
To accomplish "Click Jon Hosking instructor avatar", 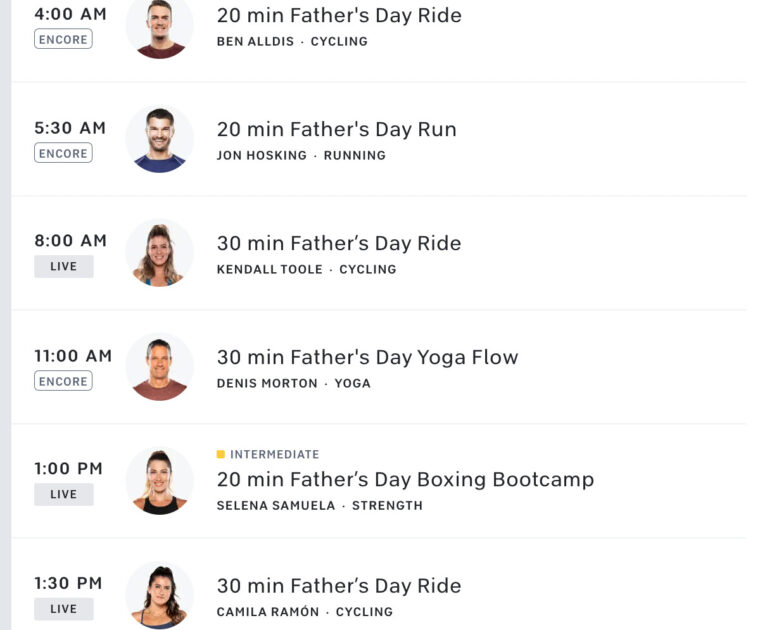I will pyautogui.click(x=160, y=140).
